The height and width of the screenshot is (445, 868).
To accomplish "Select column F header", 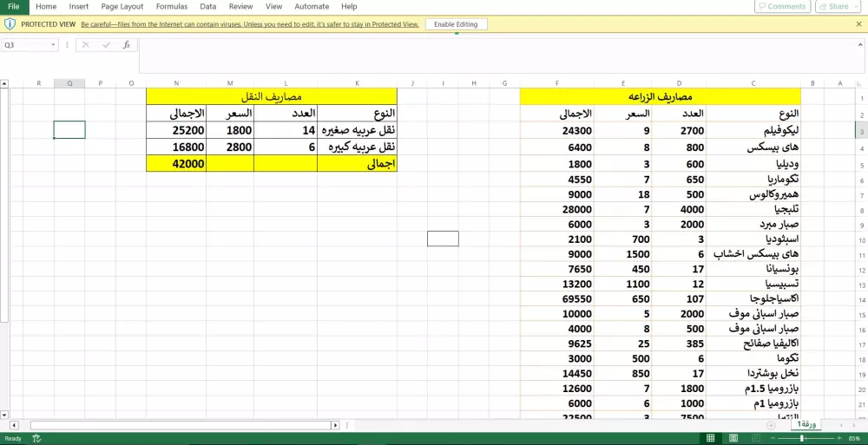I will point(557,83).
